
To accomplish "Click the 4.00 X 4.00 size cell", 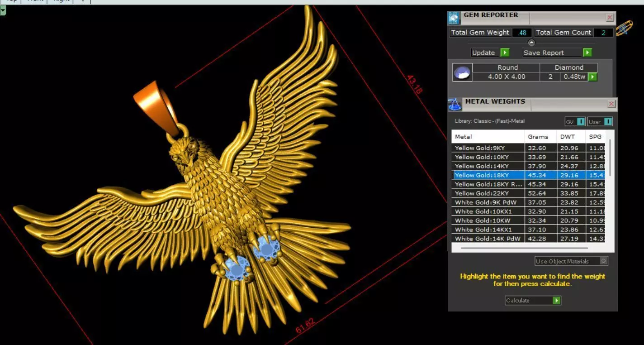I will pos(507,77).
